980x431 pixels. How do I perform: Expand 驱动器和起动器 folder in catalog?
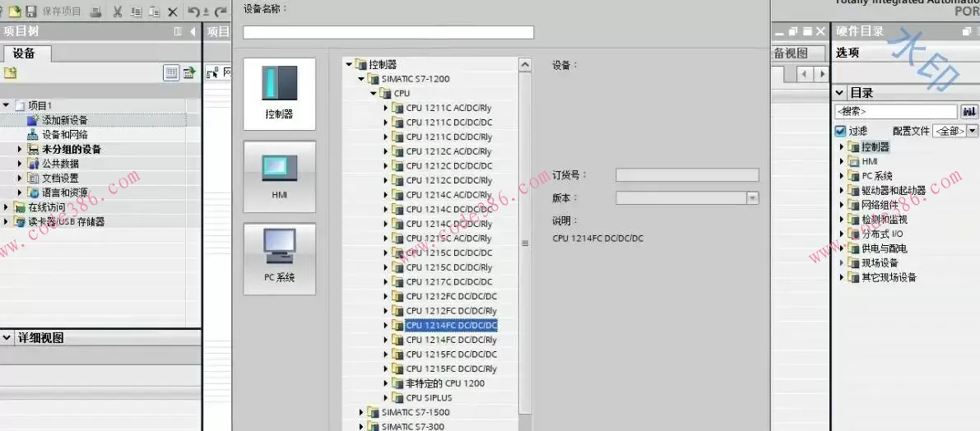click(841, 191)
